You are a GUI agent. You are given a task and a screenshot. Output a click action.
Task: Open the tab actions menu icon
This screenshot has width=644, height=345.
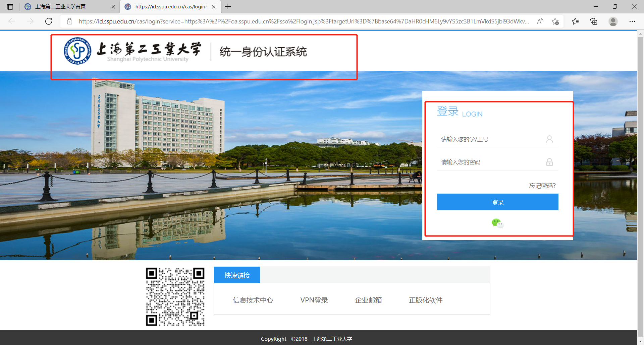10,7
